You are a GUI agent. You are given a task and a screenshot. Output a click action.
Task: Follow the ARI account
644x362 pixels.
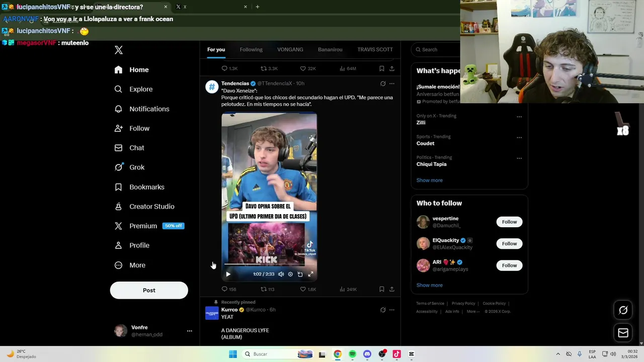point(509,265)
